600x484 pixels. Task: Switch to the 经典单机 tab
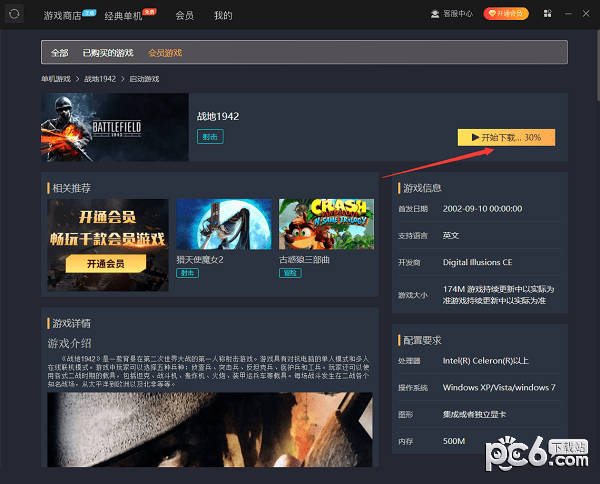coord(123,16)
